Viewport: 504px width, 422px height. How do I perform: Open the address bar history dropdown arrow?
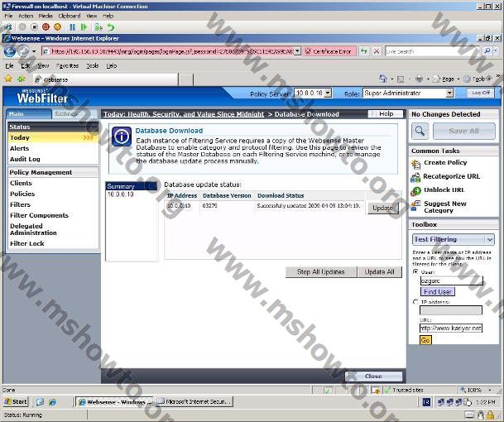coord(297,50)
